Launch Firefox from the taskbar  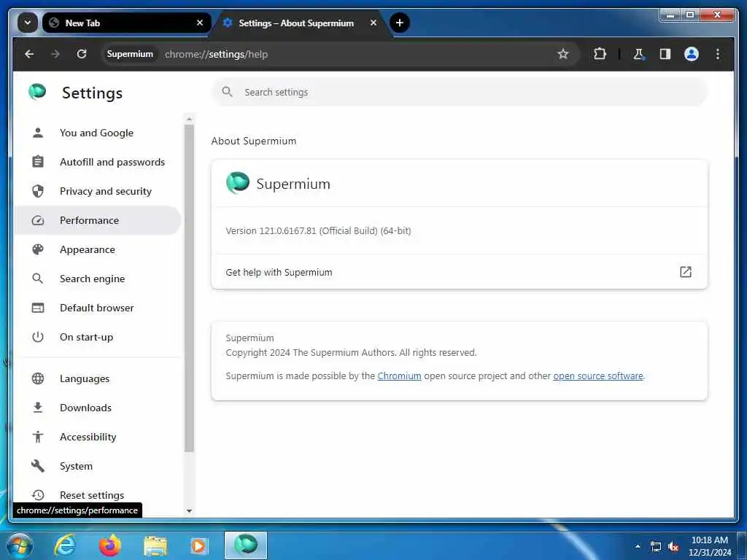110,545
